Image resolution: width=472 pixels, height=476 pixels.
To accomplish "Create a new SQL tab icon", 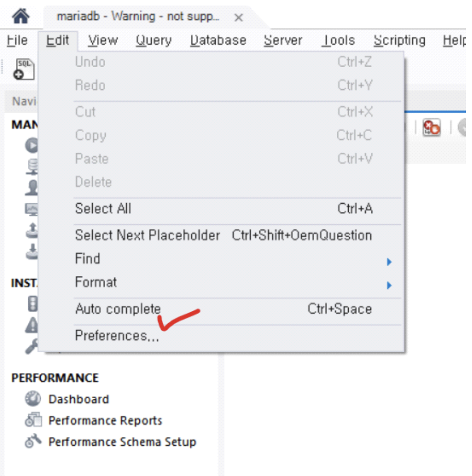I will click(24, 69).
